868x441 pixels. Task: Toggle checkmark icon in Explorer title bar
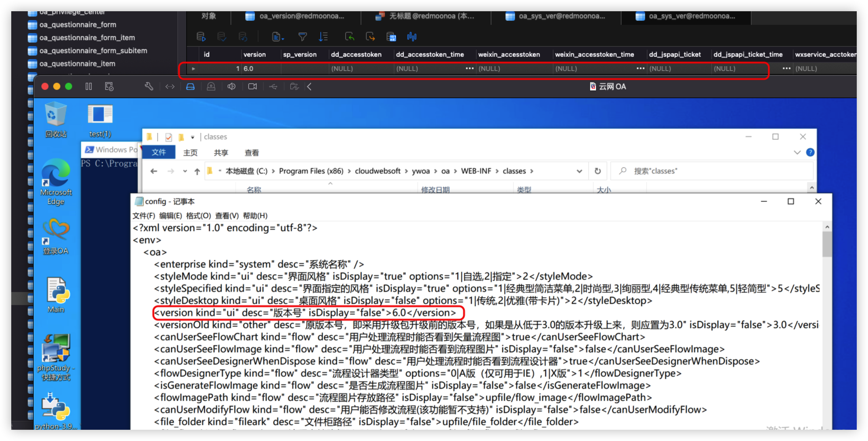(x=169, y=137)
